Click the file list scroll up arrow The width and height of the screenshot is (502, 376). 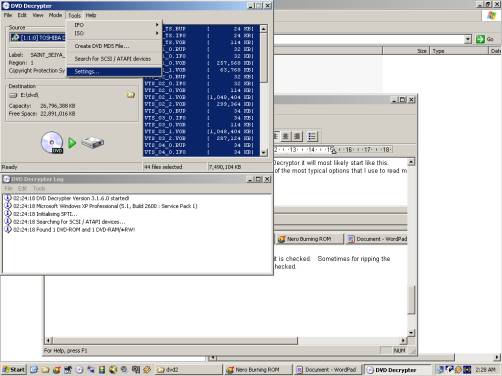264,29
